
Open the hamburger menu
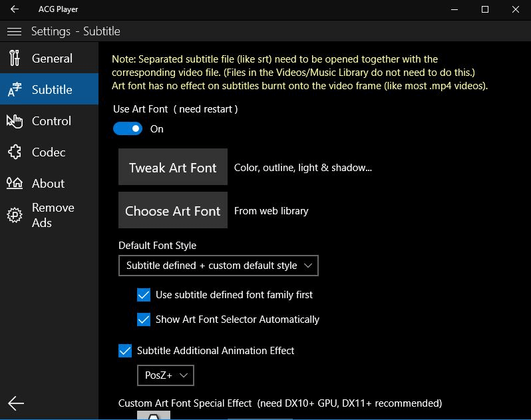click(14, 31)
